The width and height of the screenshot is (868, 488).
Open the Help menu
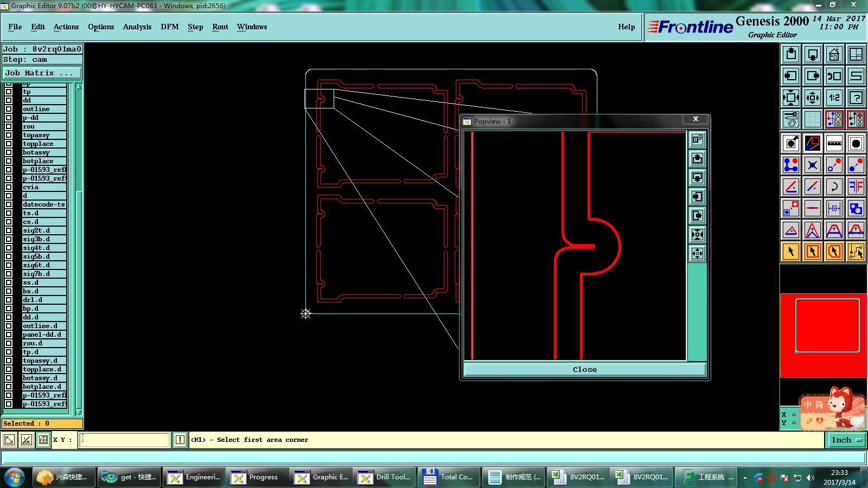627,27
